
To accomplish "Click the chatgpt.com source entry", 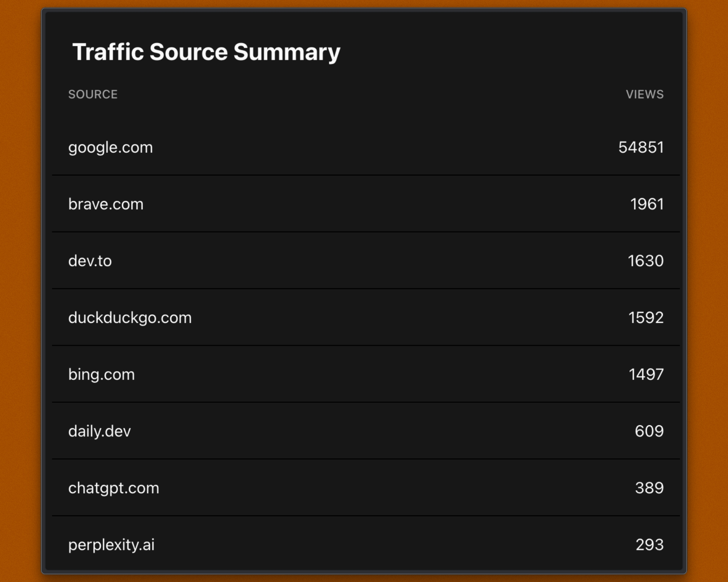I will 114,488.
